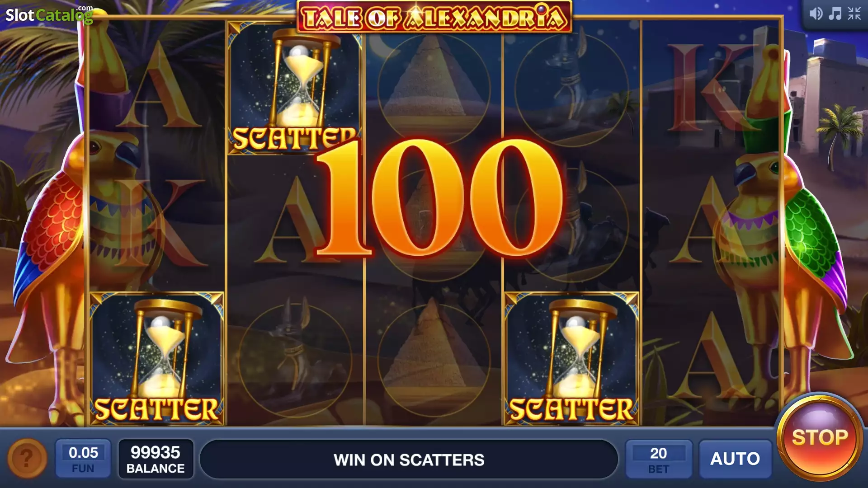This screenshot has width=868, height=488.
Task: Change the 0.05 FUN coin value
Action: (x=83, y=459)
